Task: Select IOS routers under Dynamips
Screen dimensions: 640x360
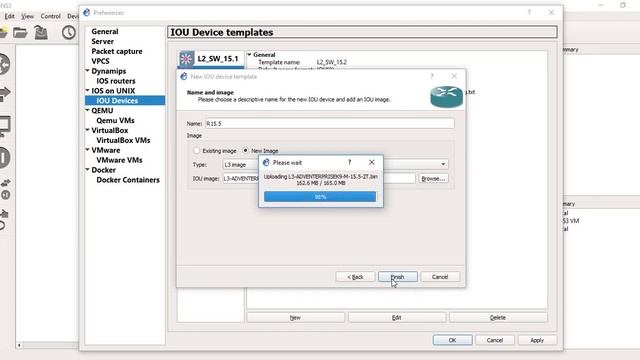Action: coord(116,81)
